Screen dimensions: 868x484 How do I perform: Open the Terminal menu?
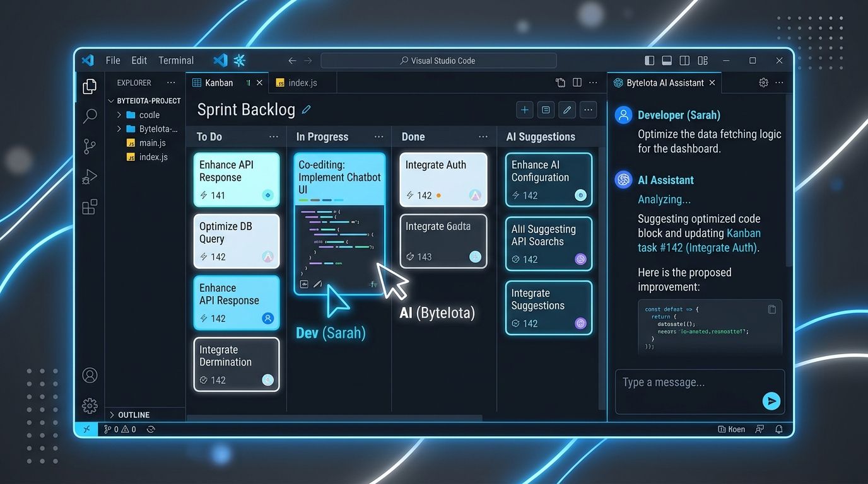click(x=176, y=60)
